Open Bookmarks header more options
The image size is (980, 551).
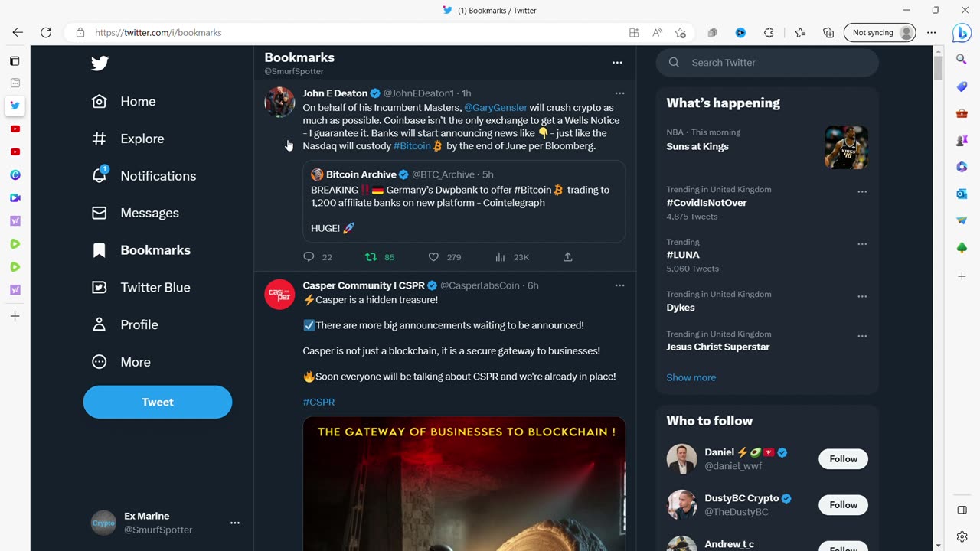[617, 63]
